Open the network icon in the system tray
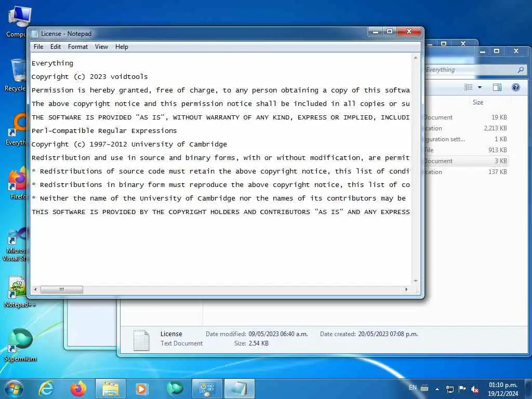This screenshot has height=399, width=532. 450,389
